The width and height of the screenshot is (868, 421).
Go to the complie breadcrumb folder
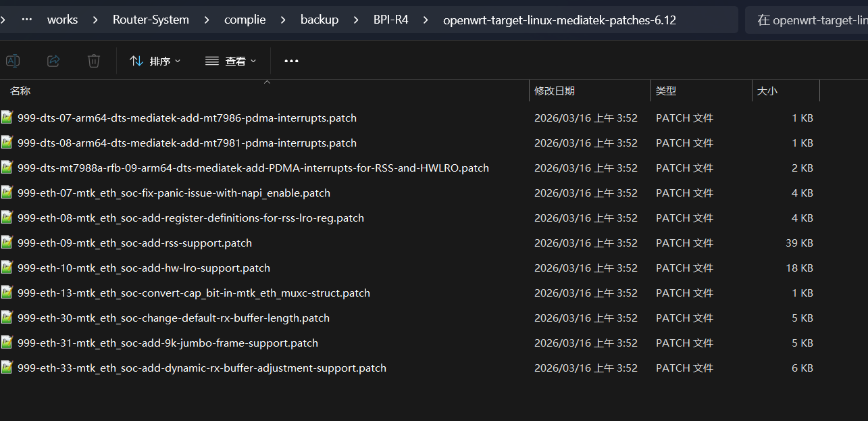click(245, 20)
